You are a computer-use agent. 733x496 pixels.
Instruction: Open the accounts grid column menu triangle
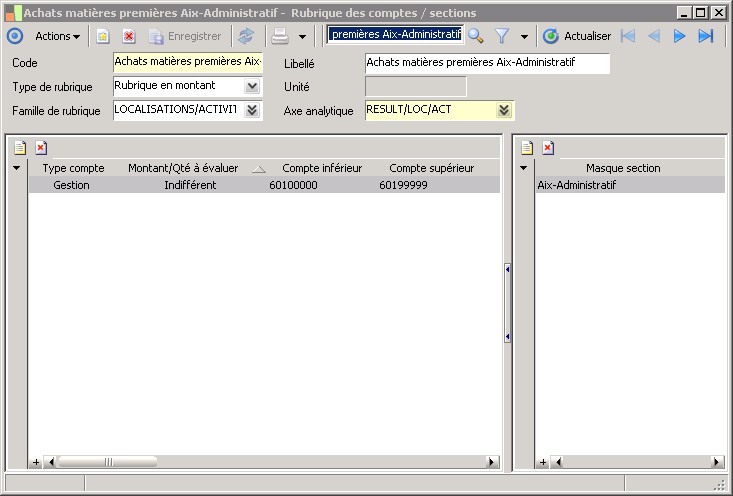pyautogui.click(x=16, y=168)
